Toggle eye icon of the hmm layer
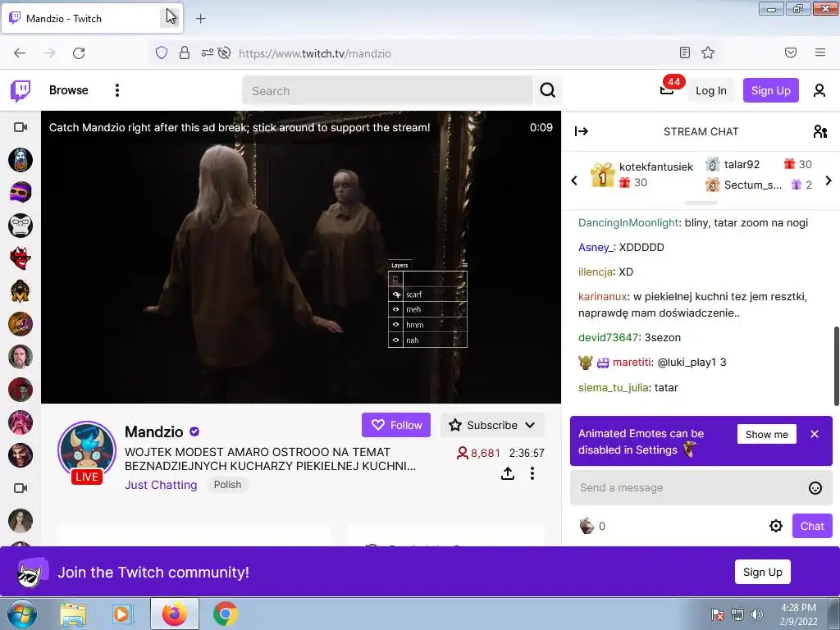 point(396,324)
